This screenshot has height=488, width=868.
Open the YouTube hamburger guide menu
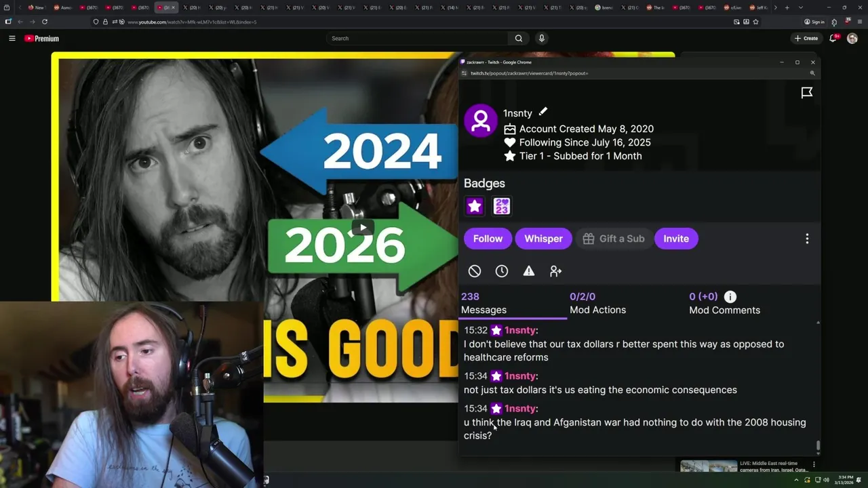12,39
